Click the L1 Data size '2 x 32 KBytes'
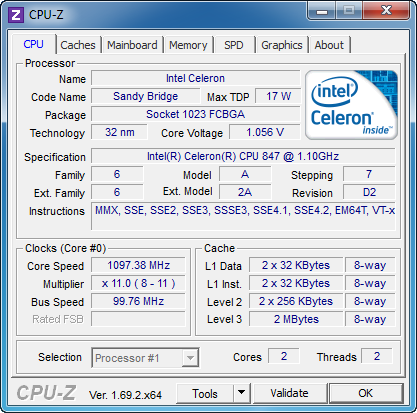This screenshot has width=417, height=413. [x=296, y=265]
